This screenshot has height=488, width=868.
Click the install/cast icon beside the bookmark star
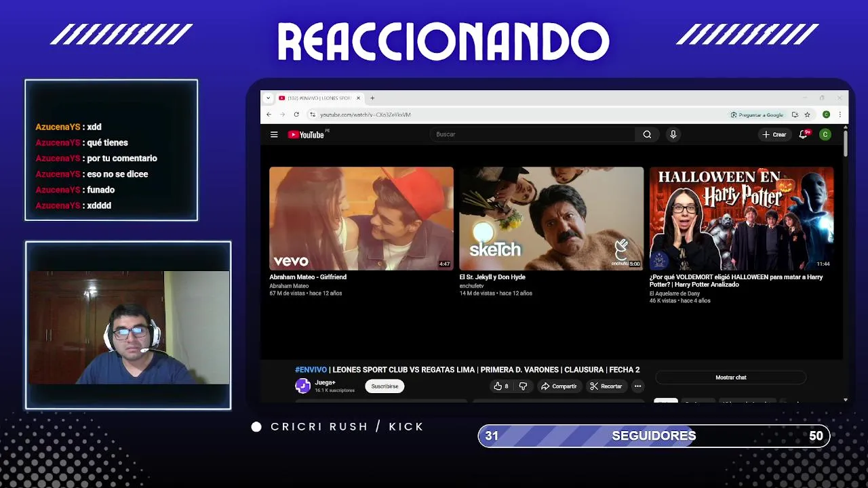point(795,115)
